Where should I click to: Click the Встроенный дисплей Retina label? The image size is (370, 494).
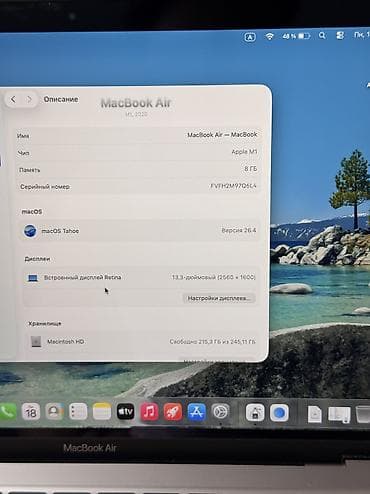(83, 277)
